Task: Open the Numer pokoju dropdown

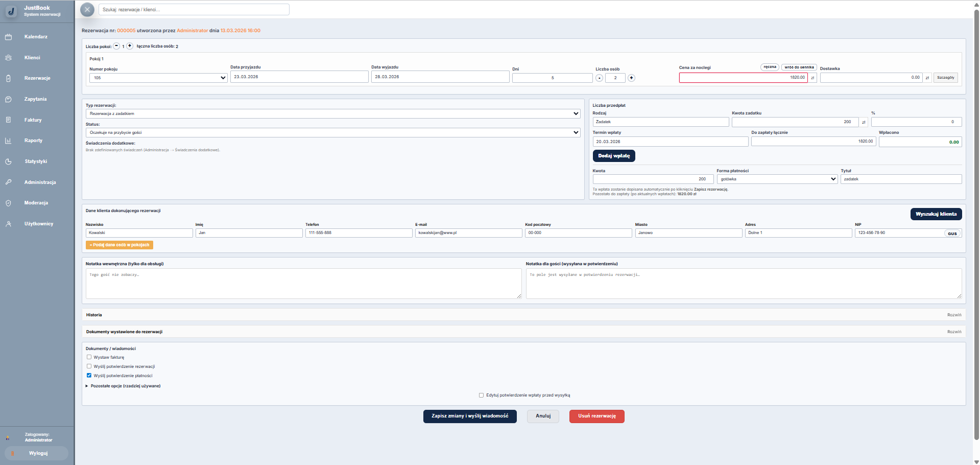Action: tap(158, 78)
